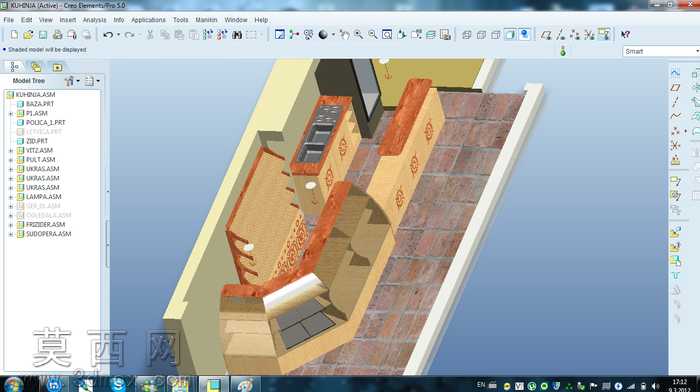This screenshot has width=700, height=392.
Task: Open the Reorient view tool
Action: [x=401, y=34]
